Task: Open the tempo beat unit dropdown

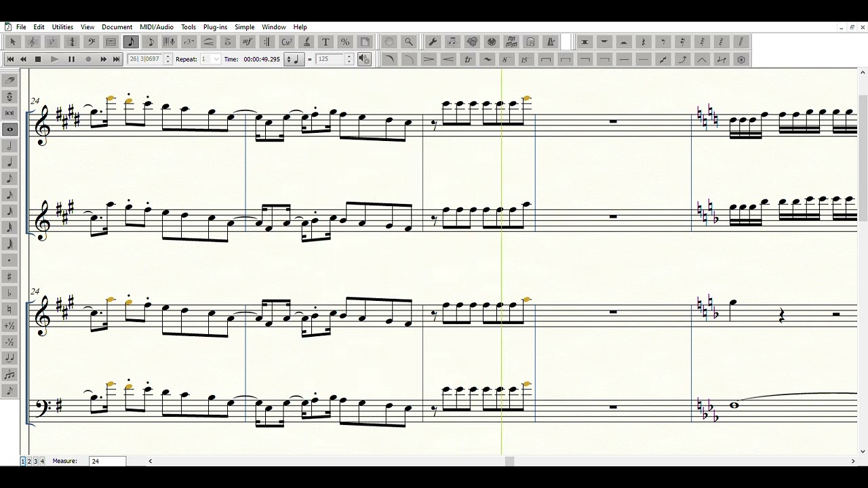Action: pyautogui.click(x=292, y=60)
